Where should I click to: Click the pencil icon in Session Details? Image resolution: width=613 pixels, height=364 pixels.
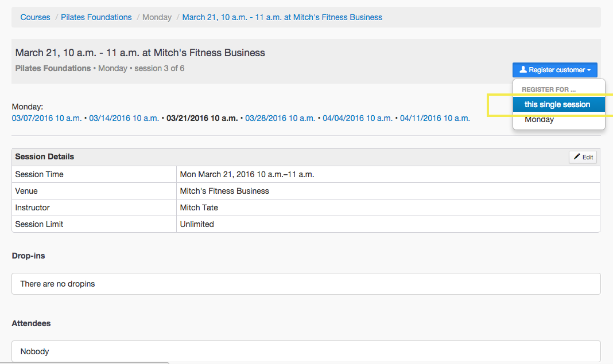577,157
